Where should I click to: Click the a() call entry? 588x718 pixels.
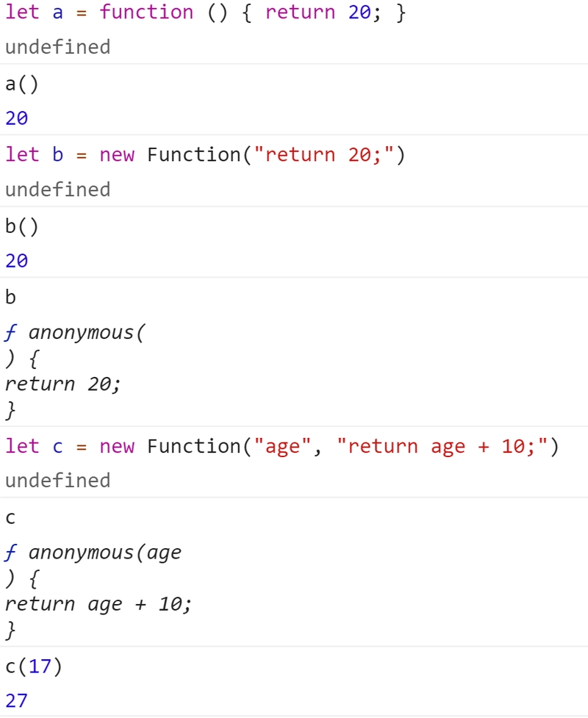click(21, 85)
